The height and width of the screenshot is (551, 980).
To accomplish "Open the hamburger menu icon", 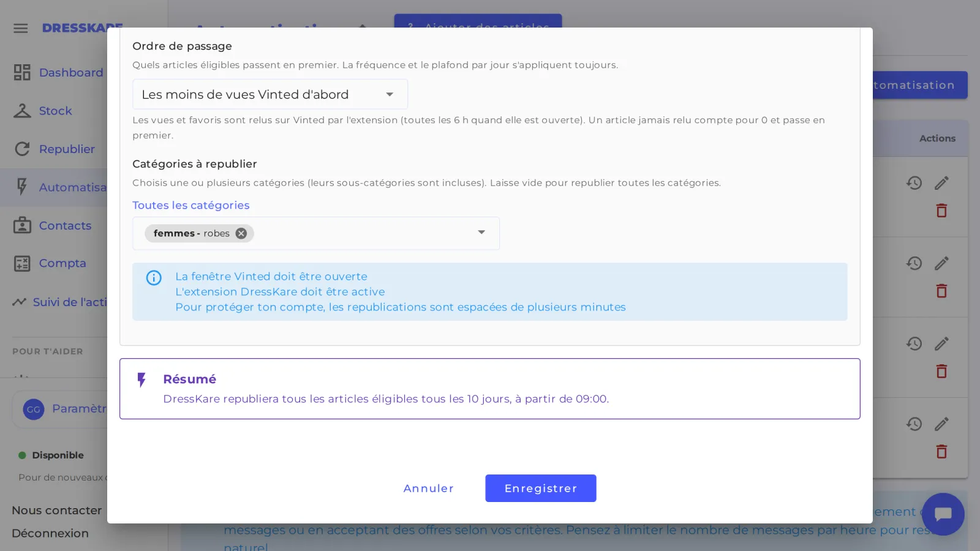I will pos(21,28).
